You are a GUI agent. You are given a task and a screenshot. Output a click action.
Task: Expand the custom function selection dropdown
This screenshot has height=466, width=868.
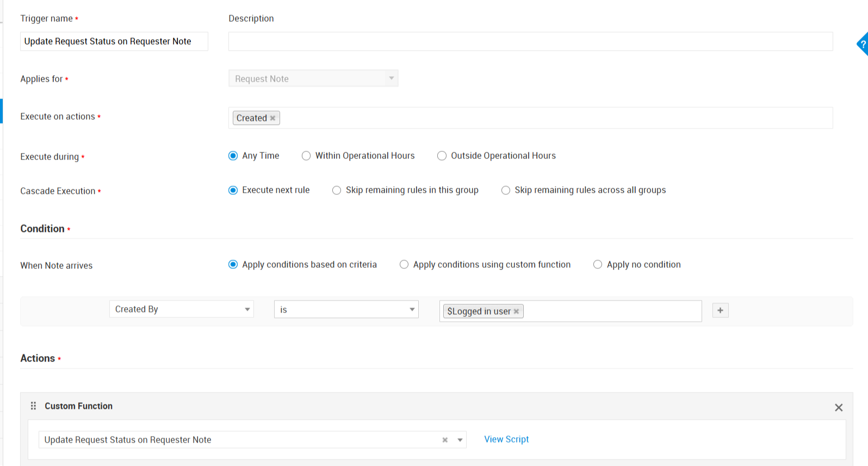coord(460,440)
